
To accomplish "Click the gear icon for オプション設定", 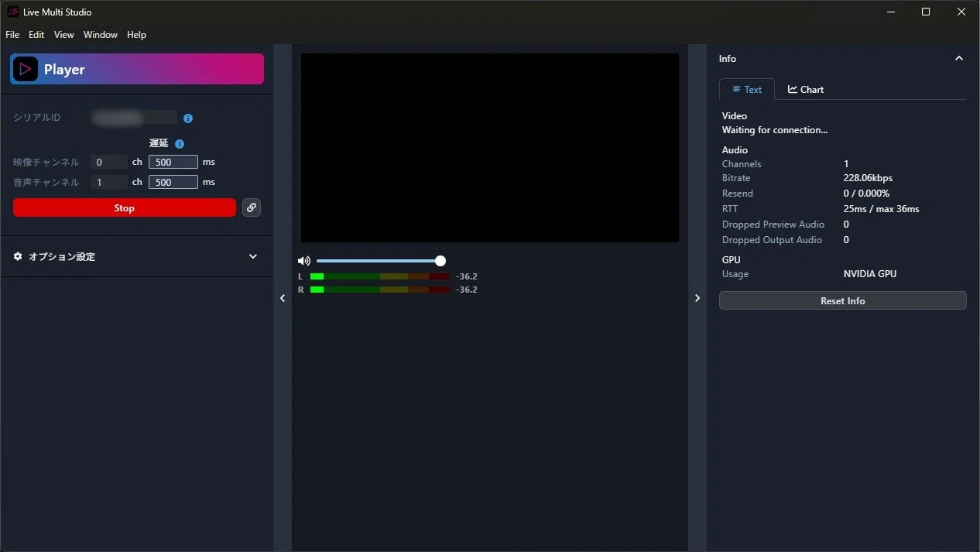I will point(18,256).
